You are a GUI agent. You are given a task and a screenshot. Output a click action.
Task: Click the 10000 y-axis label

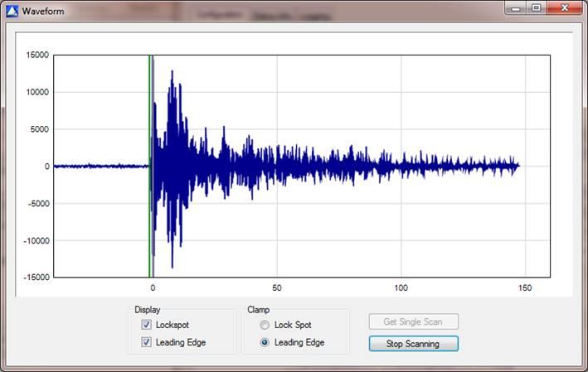(x=37, y=92)
